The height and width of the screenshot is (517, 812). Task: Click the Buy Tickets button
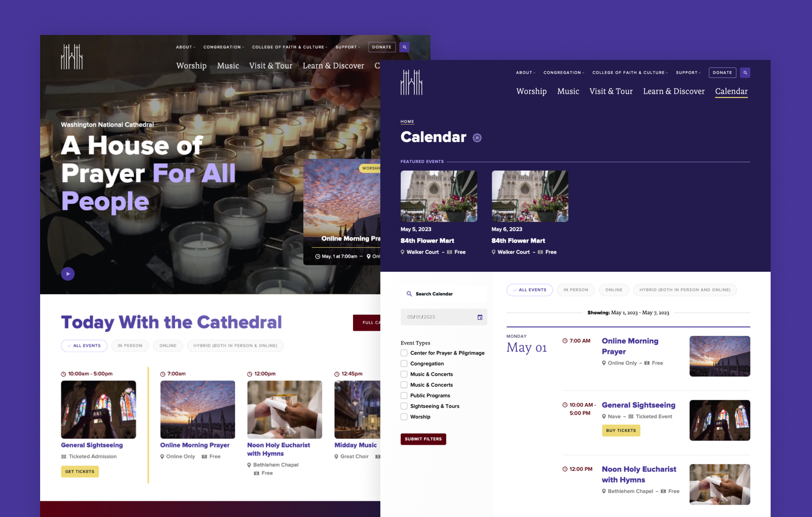pos(620,431)
